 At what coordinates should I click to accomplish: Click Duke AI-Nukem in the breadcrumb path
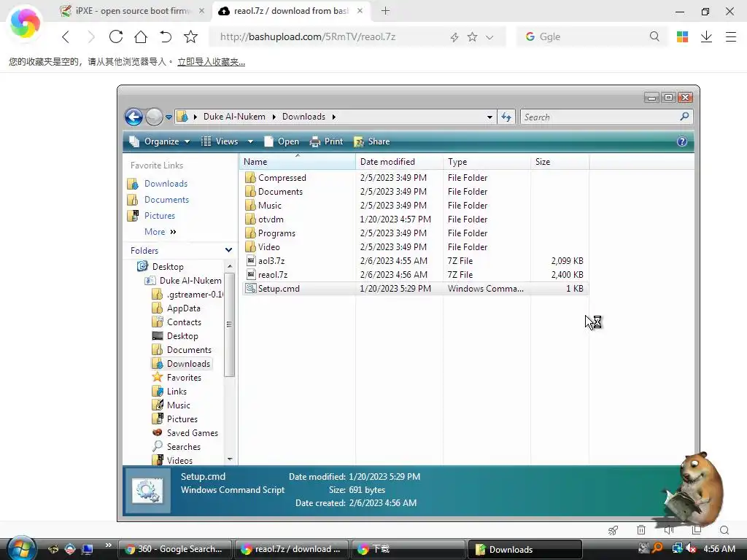[x=234, y=117]
